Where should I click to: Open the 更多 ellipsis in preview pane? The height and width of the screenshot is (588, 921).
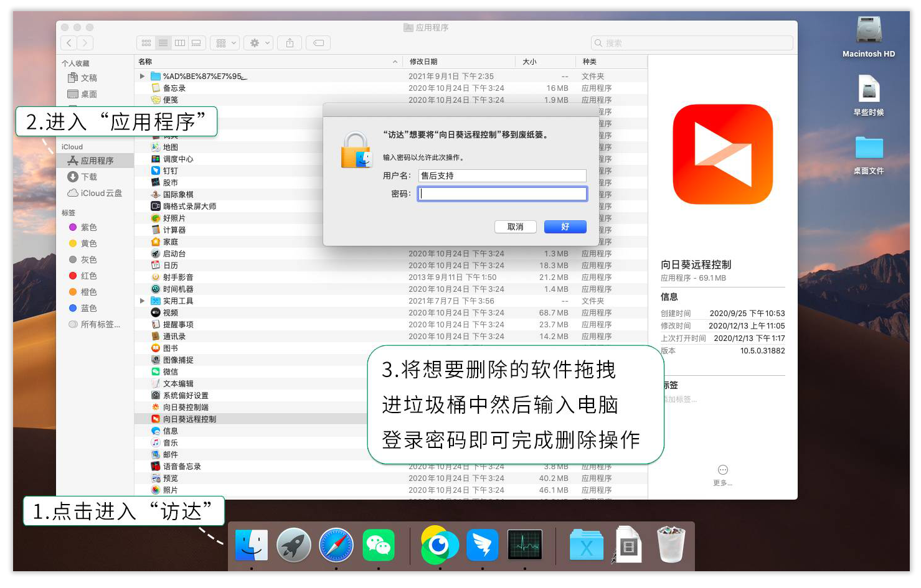pos(722,470)
